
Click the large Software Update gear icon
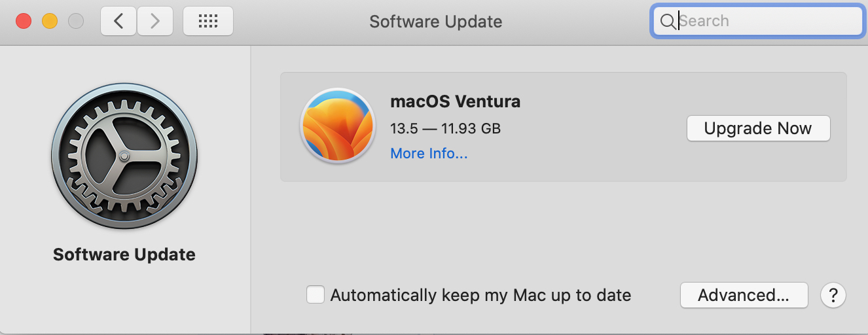(124, 156)
